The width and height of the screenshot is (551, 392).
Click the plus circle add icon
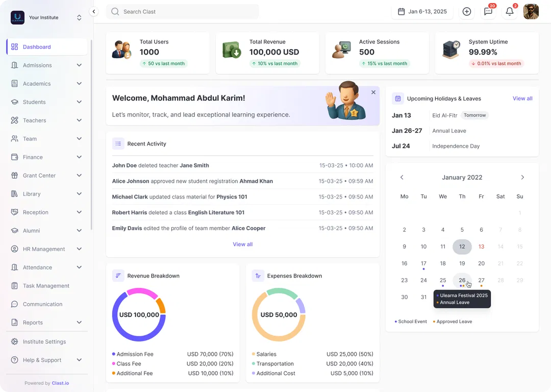467,12
